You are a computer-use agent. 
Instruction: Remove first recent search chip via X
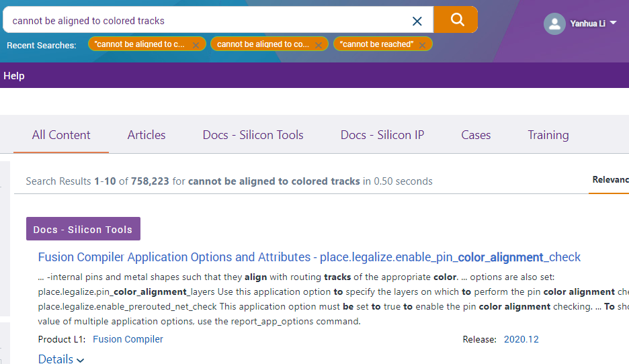[x=196, y=45]
